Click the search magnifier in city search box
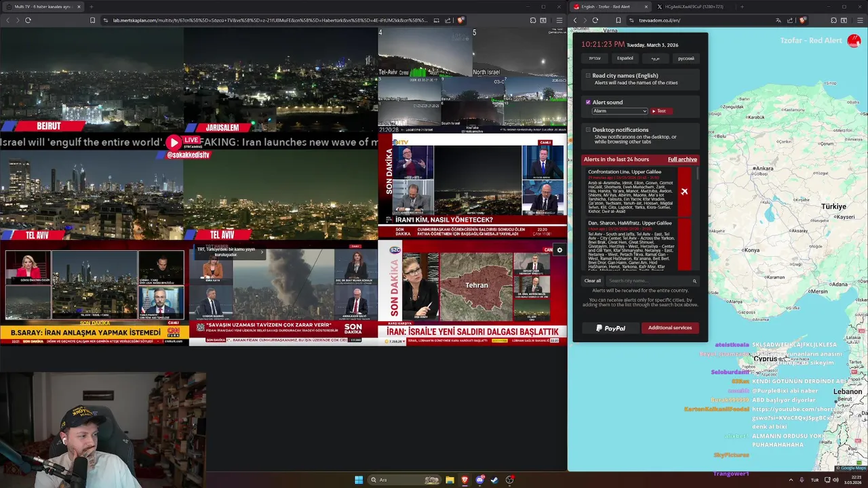The image size is (868, 488). (694, 281)
